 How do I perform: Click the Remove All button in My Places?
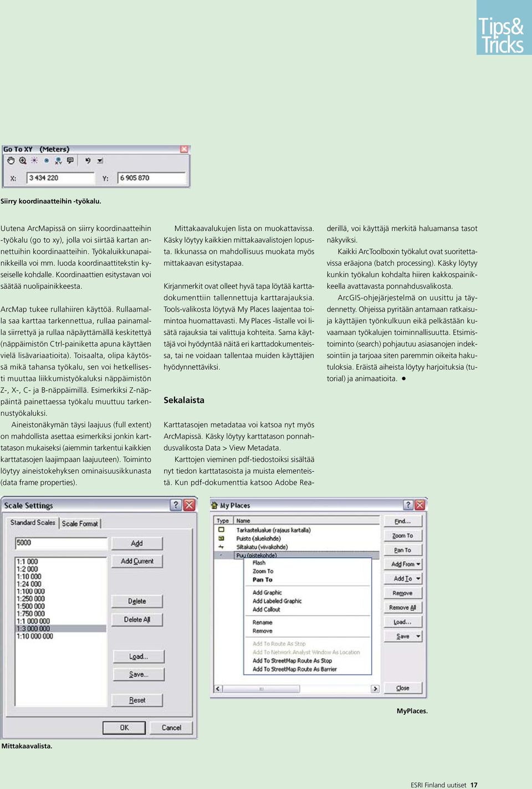403,608
